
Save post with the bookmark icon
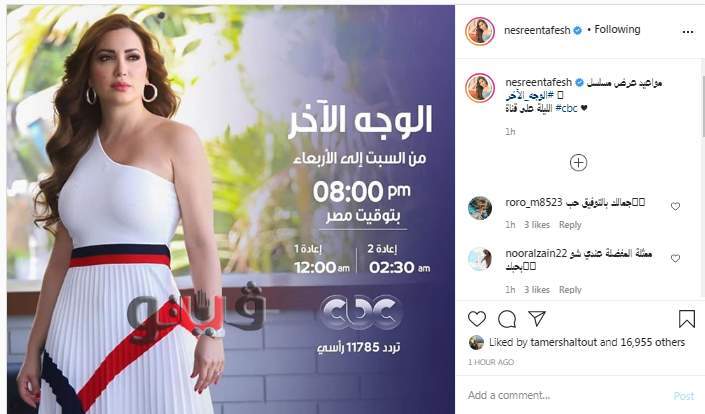(x=687, y=319)
